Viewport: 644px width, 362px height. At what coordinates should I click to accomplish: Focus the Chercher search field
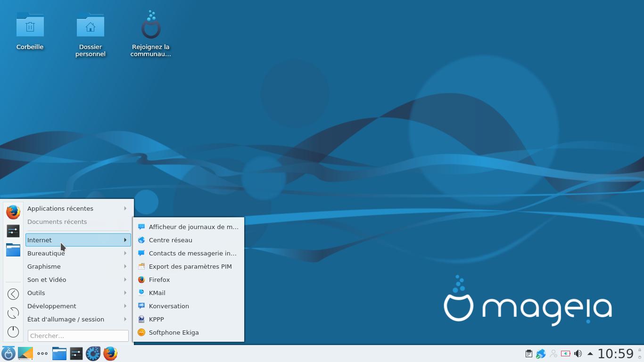(x=78, y=336)
